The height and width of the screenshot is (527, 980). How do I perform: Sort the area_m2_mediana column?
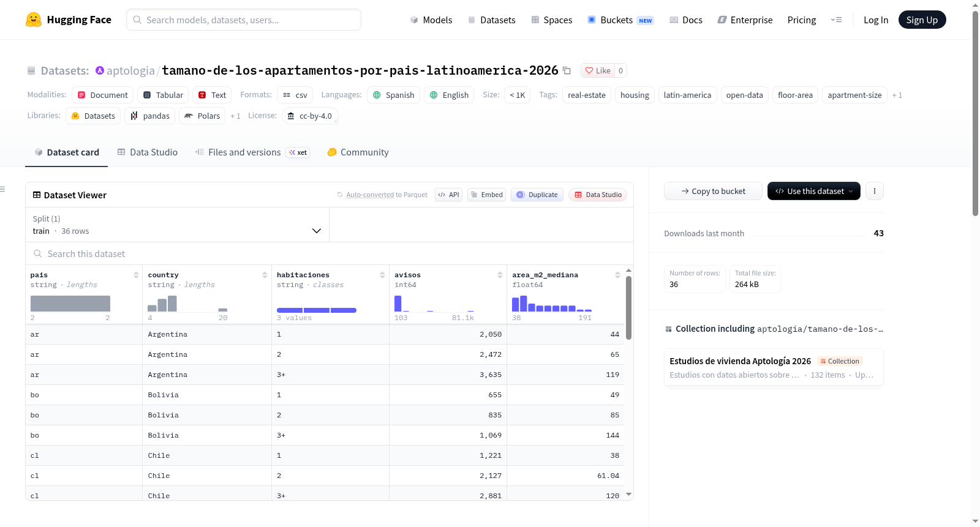[617, 275]
